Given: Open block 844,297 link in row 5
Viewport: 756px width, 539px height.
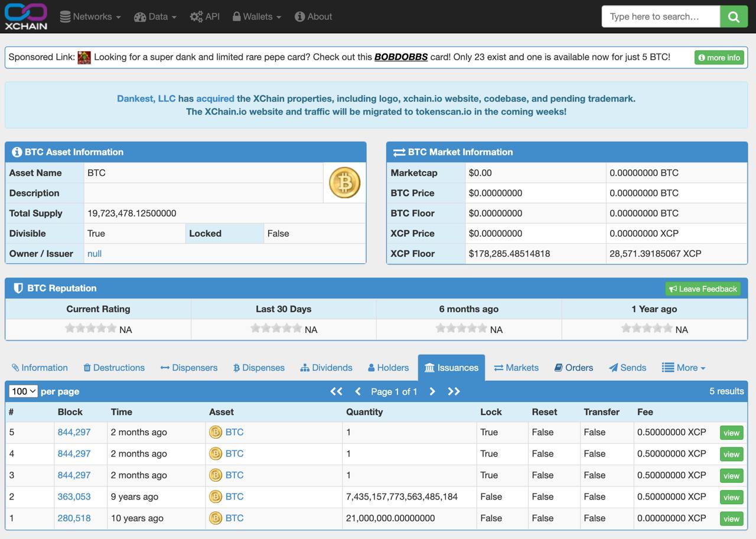Looking at the screenshot, I should click(74, 432).
